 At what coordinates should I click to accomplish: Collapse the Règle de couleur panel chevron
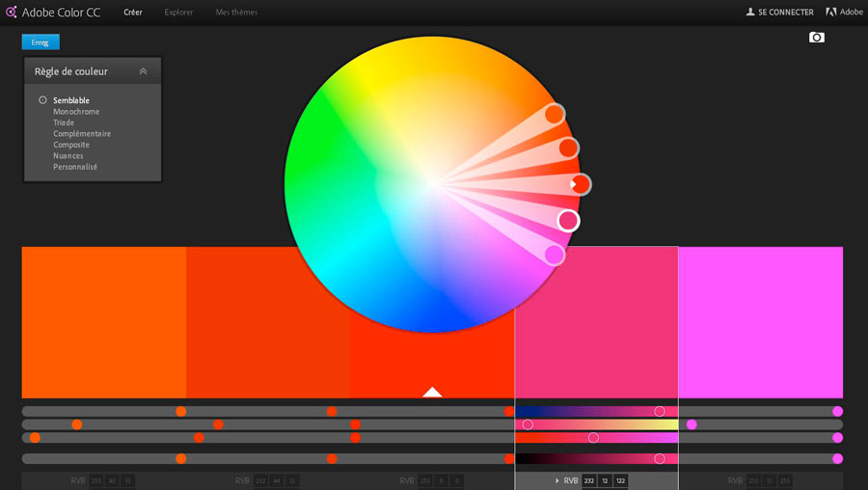pyautogui.click(x=143, y=71)
